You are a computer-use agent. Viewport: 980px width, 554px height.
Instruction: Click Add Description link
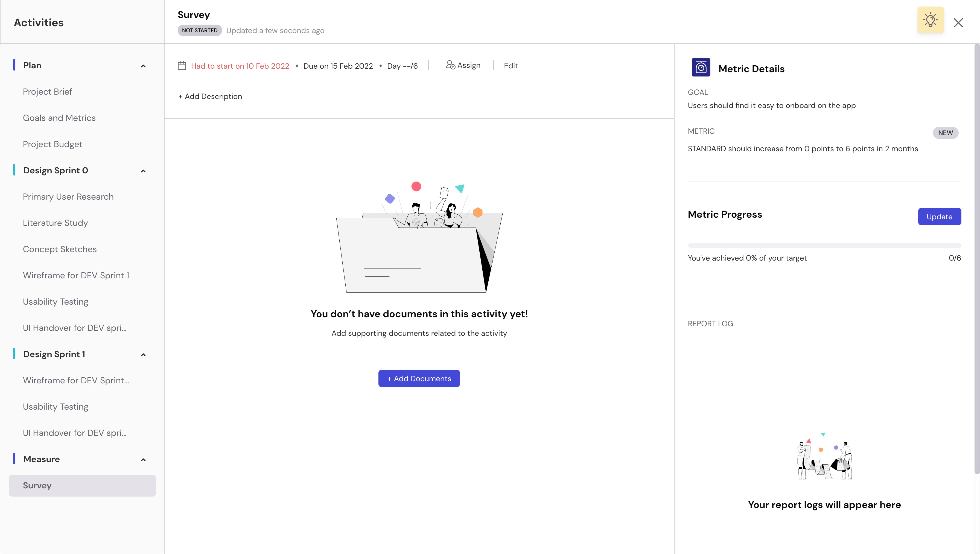210,97
